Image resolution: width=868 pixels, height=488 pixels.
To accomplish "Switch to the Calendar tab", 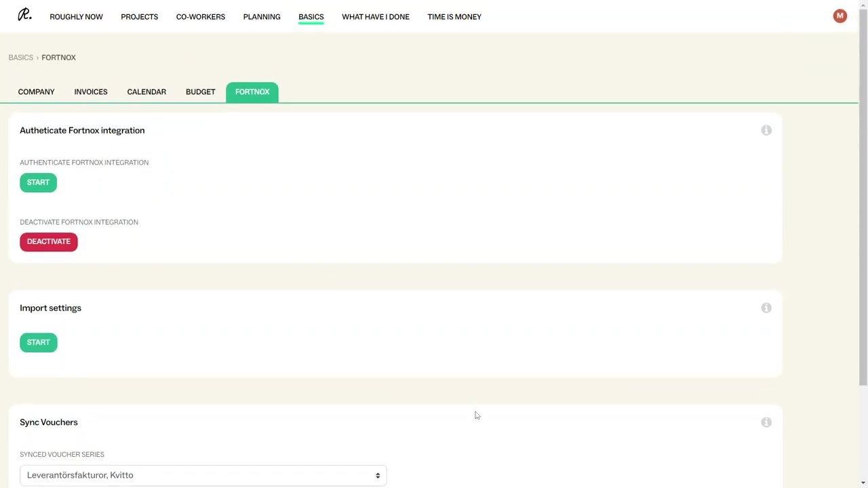I will pyautogui.click(x=146, y=91).
